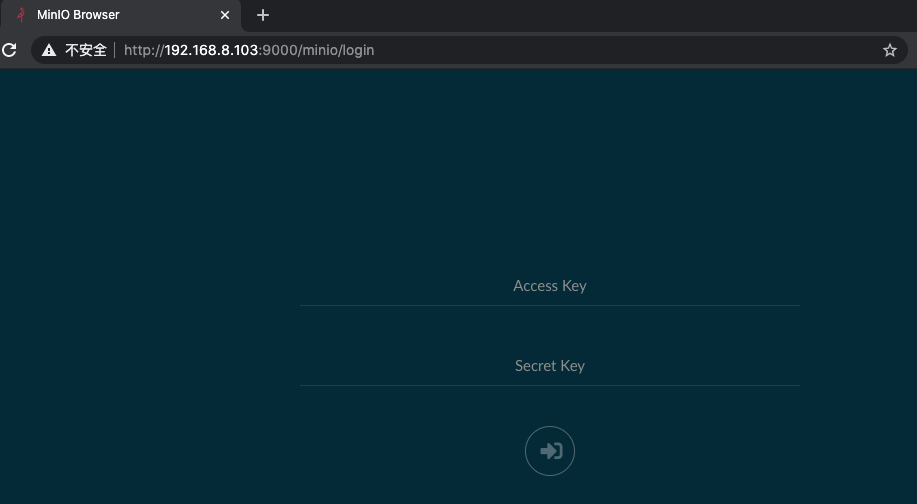Screen dimensions: 917x504
Task: Click underline beneath Secret Key field
Action: 549,385
